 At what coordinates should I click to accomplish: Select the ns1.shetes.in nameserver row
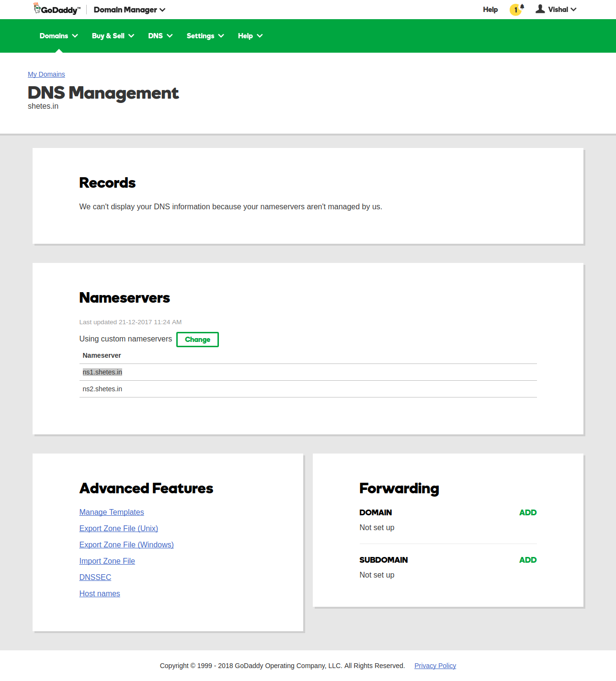(x=308, y=372)
